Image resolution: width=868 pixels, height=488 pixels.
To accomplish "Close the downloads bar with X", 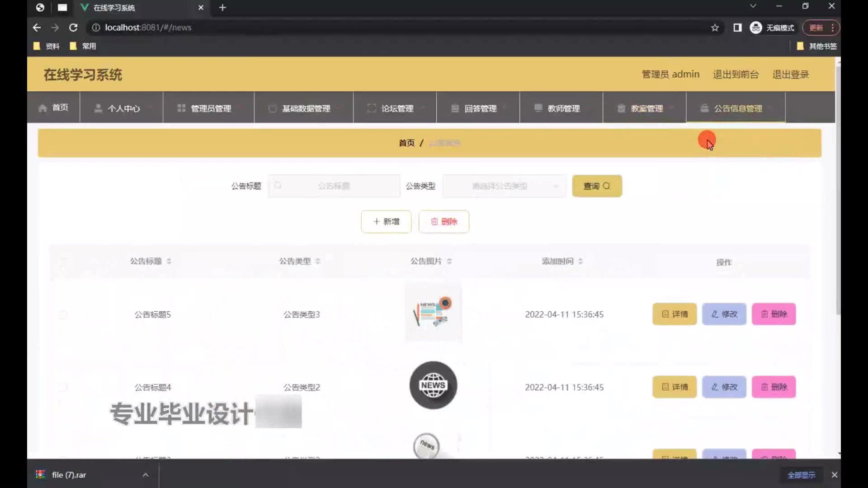I will pos(835,475).
